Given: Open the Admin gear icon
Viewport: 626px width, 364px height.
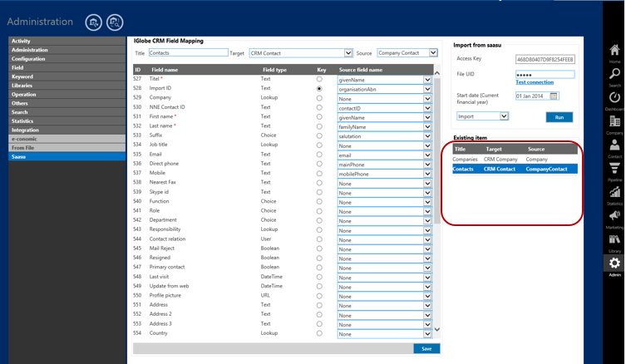Looking at the screenshot, I should tap(614, 263).
